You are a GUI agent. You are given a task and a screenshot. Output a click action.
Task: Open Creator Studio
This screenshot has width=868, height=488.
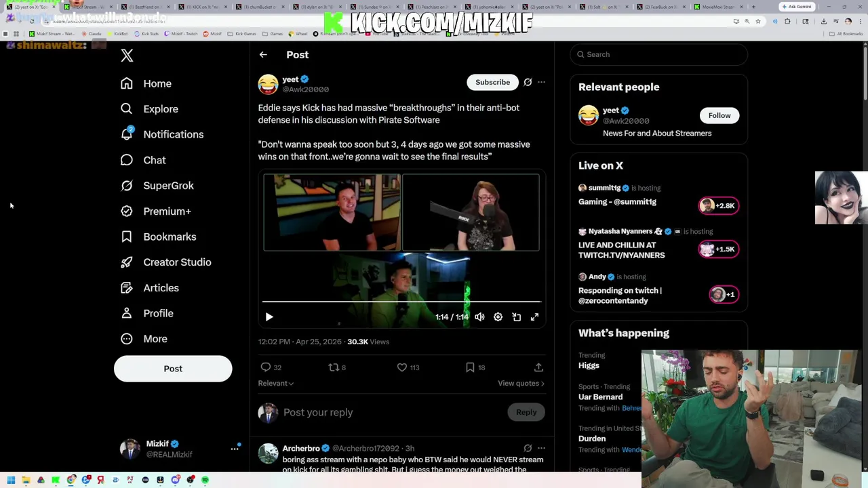pos(166,262)
